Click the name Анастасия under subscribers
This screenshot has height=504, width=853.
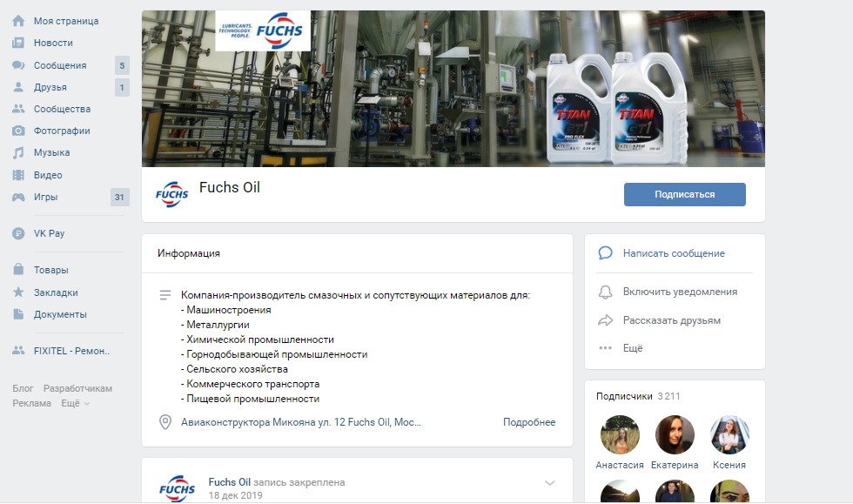click(x=620, y=465)
